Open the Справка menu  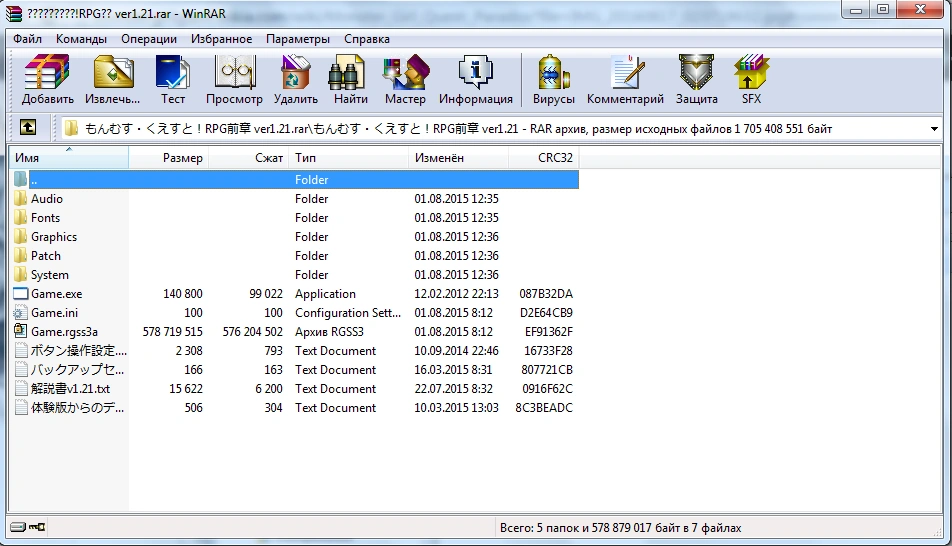tap(367, 39)
